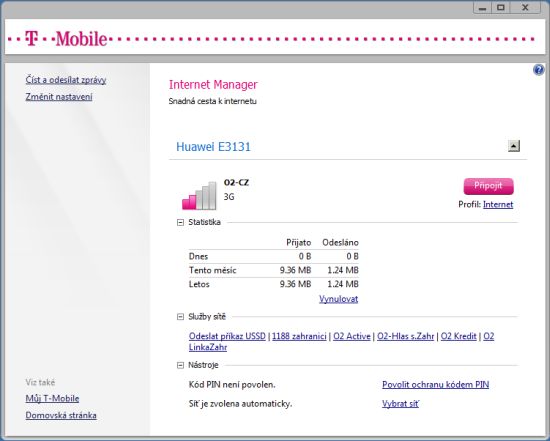Click the O2-Hlas s.Zahr link

[405, 336]
